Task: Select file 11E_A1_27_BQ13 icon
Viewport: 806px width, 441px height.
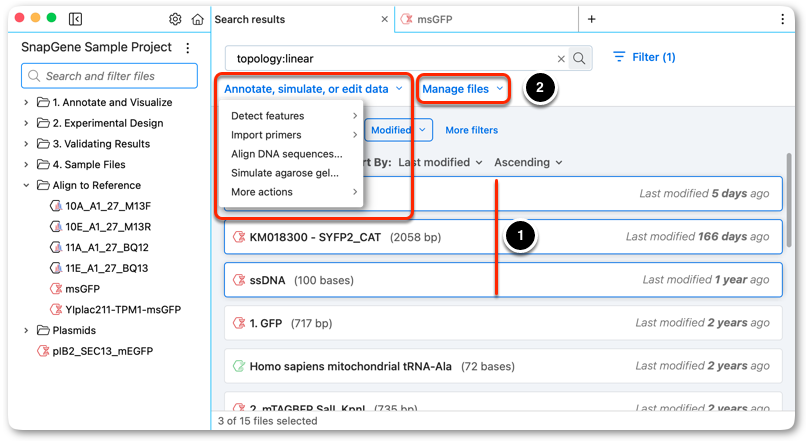Action: click(x=56, y=268)
